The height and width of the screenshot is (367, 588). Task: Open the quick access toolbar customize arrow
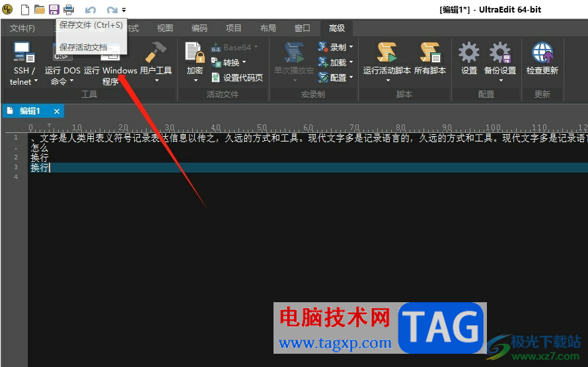point(124,10)
